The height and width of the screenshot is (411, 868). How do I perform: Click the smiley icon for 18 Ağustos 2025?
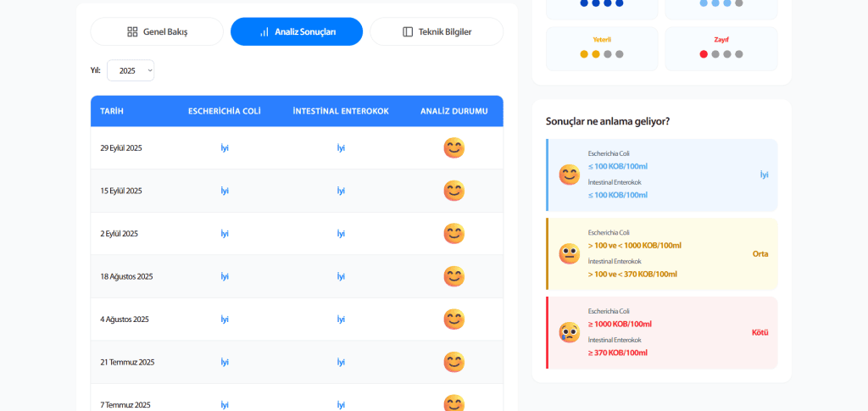coord(454,276)
